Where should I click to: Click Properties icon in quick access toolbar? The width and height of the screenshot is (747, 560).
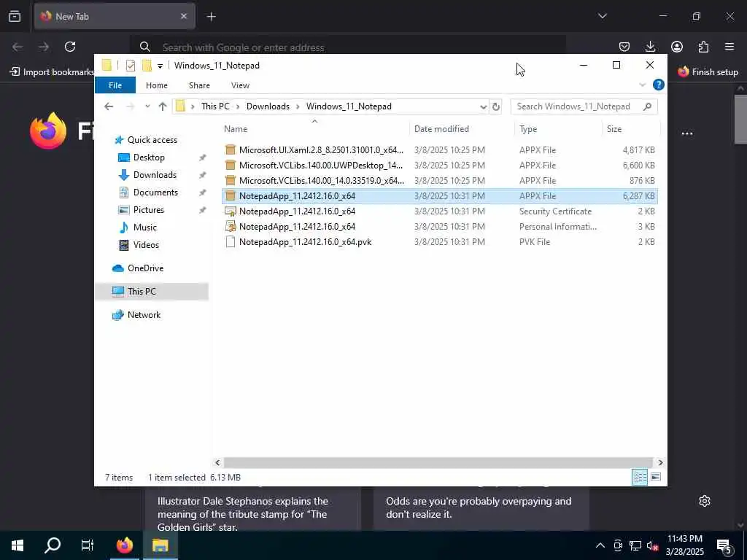[x=130, y=66]
